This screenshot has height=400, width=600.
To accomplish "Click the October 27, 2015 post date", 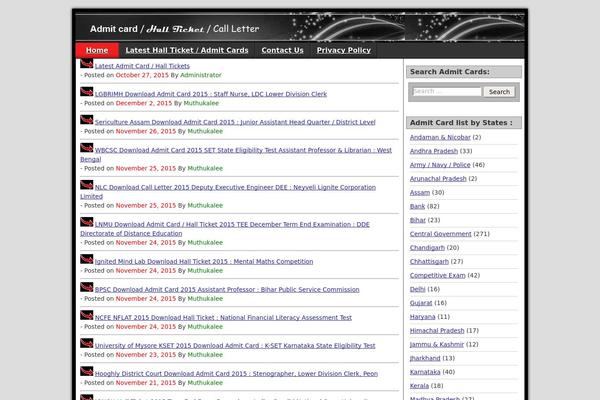I will point(142,75).
